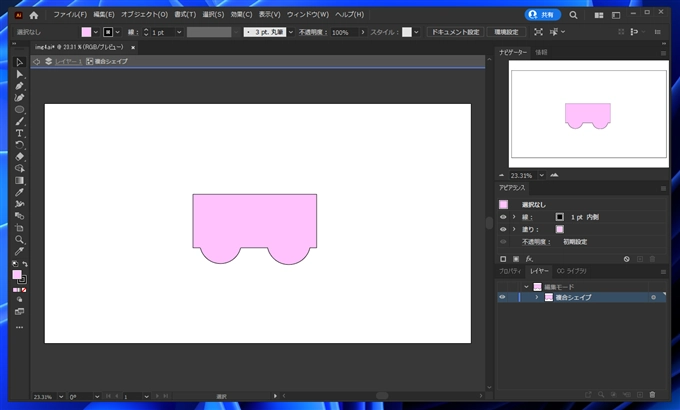680x410 pixels.
Task: Select the Eraser tool
Action: [19, 157]
